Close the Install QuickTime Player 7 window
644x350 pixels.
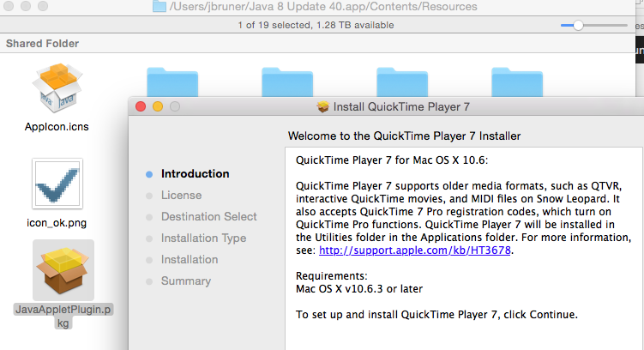pyautogui.click(x=141, y=107)
